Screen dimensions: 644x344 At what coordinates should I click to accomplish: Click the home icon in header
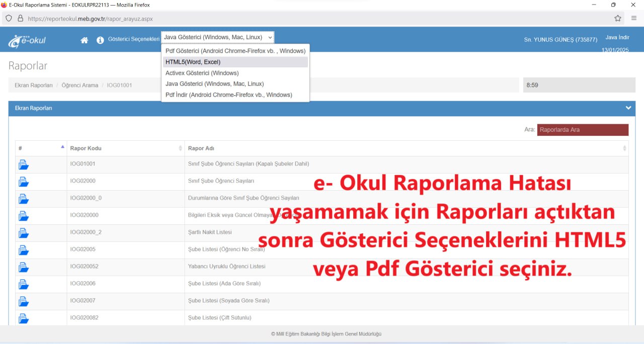pyautogui.click(x=84, y=40)
